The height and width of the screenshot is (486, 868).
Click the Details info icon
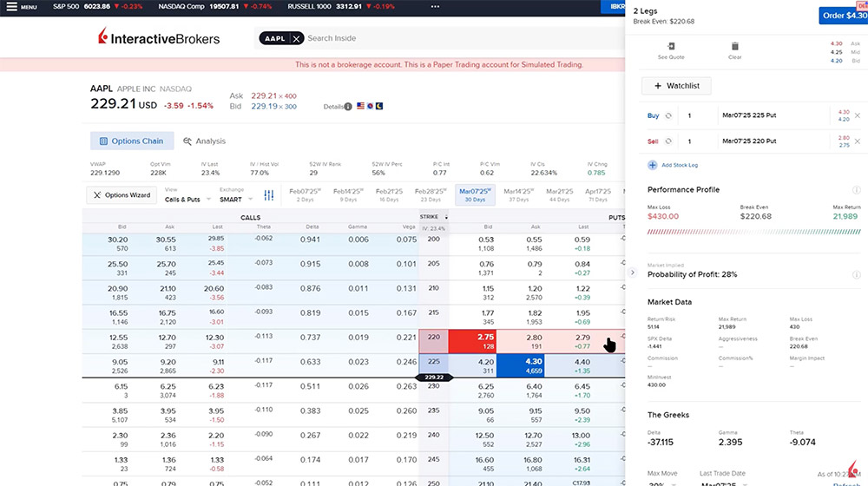pyautogui.click(x=348, y=106)
